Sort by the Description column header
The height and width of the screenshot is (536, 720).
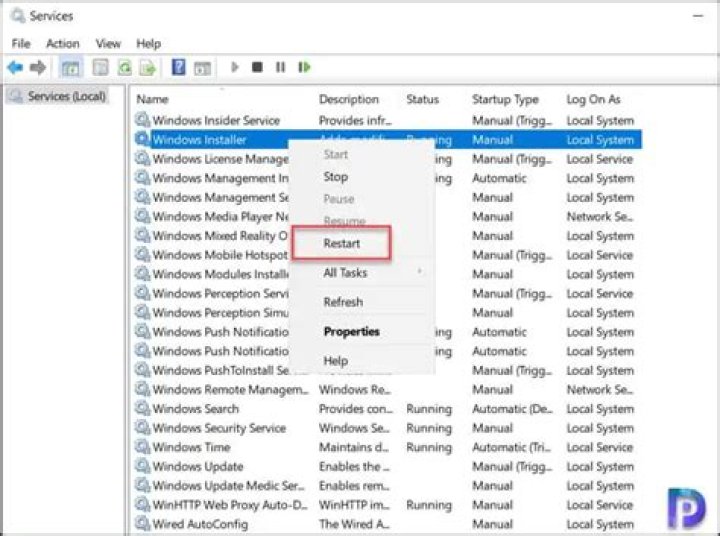pyautogui.click(x=349, y=99)
